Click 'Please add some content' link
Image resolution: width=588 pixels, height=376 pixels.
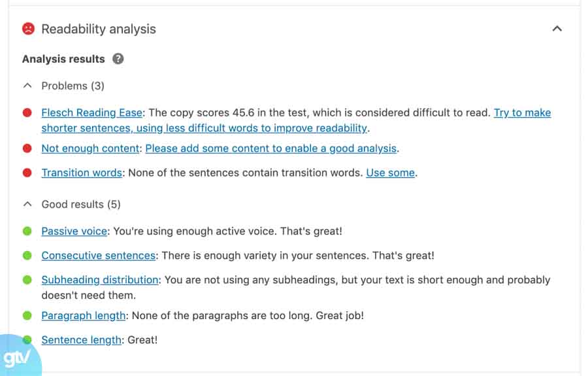(270, 148)
